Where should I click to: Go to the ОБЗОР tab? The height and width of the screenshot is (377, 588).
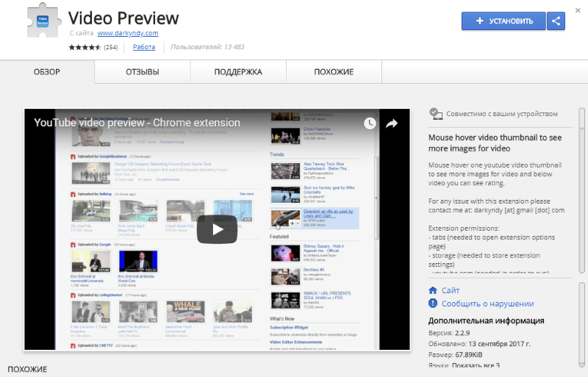pos(47,72)
